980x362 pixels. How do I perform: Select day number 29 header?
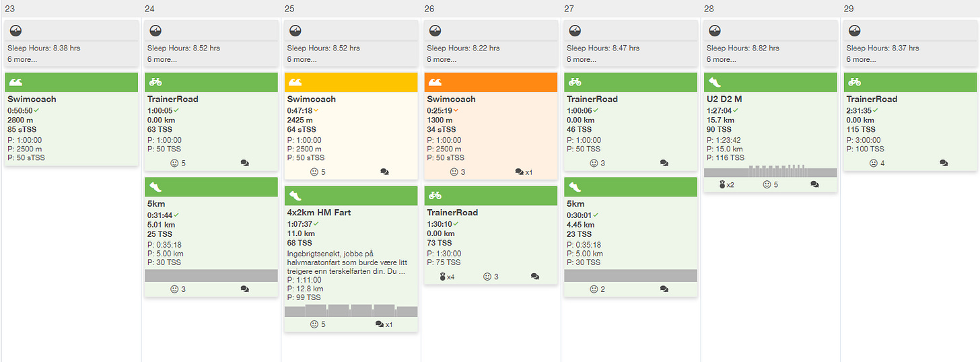[x=849, y=8]
